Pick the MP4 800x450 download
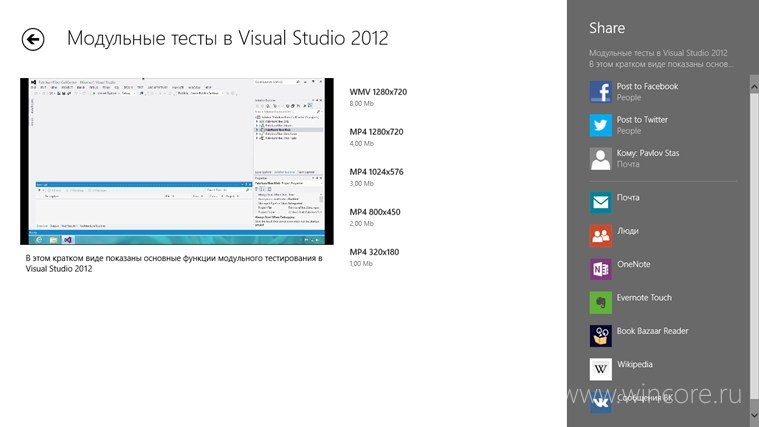 [375, 212]
